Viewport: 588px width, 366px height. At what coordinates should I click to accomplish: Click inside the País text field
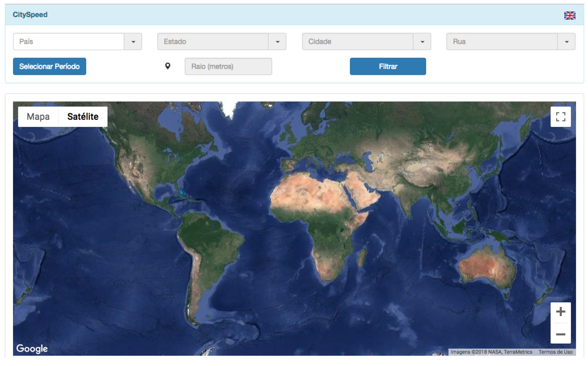click(68, 42)
